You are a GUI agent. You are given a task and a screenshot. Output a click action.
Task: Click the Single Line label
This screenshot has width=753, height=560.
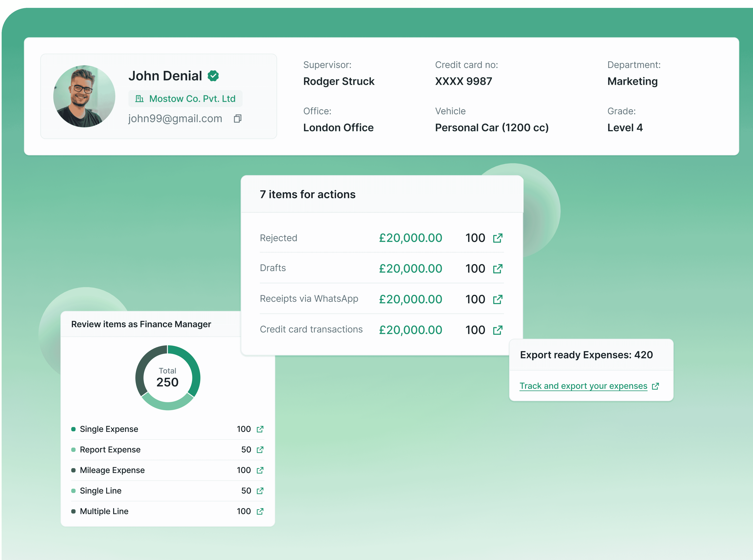(x=100, y=491)
